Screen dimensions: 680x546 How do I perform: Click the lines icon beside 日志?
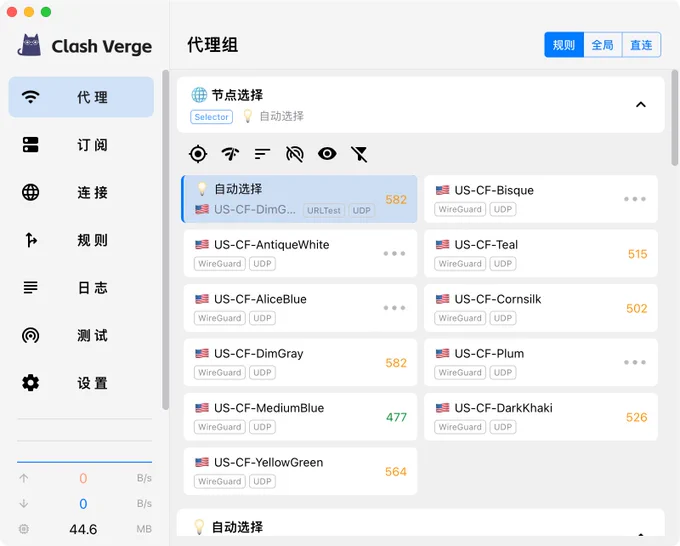click(30, 288)
